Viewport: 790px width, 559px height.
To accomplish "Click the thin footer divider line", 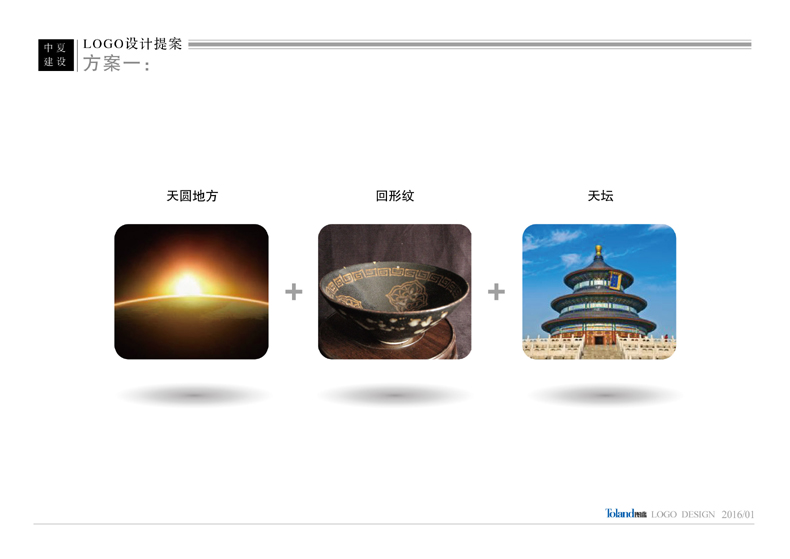I will [x=394, y=524].
